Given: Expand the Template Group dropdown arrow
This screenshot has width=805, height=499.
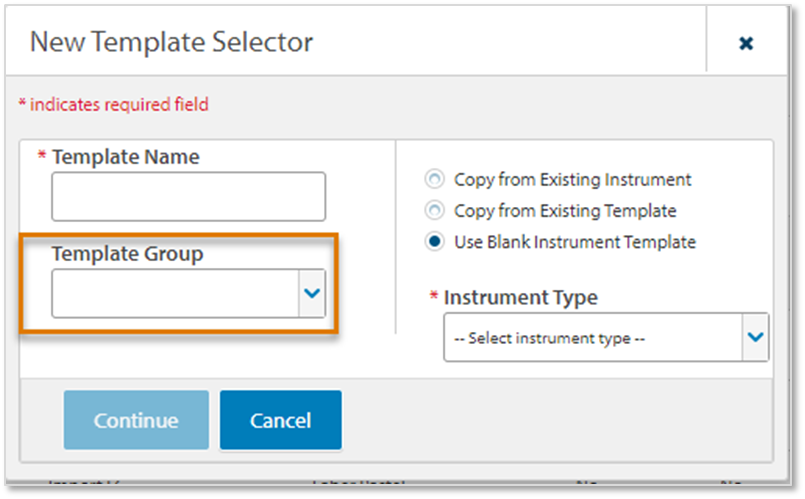Looking at the screenshot, I should pos(313,293).
